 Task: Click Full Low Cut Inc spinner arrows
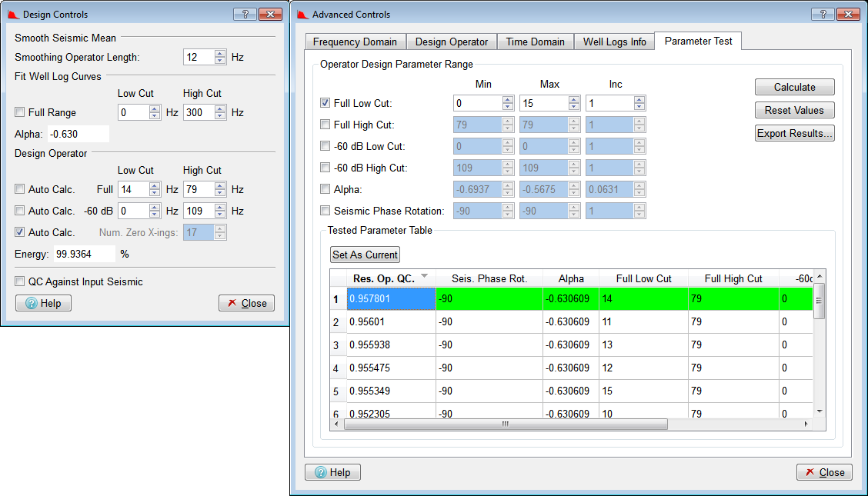click(x=639, y=103)
